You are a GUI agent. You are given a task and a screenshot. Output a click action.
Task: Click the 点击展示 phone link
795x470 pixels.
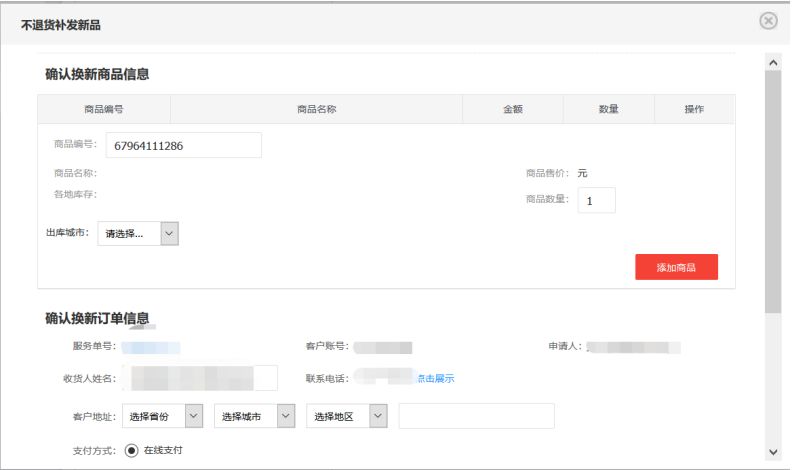pyautogui.click(x=436, y=378)
